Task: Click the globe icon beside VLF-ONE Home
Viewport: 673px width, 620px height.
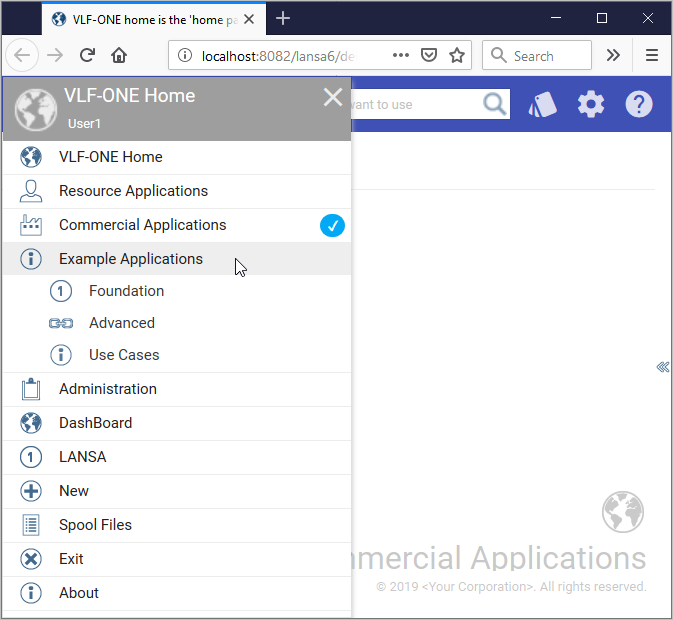Action: point(31,157)
